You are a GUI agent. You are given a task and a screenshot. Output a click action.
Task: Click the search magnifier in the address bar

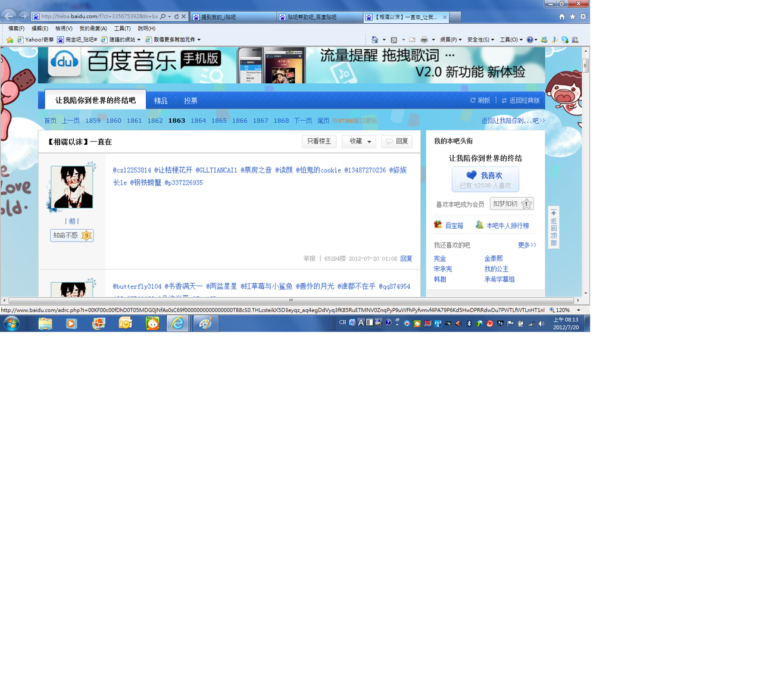163,17
